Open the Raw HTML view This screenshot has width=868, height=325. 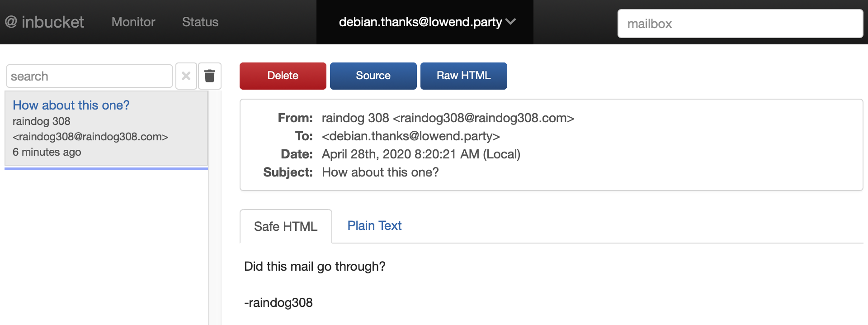click(x=464, y=76)
